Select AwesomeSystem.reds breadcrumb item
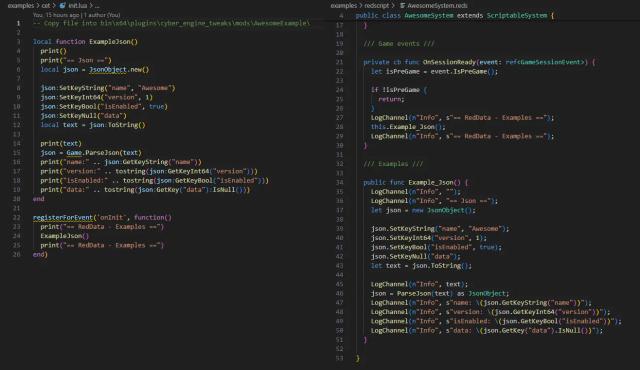 pyautogui.click(x=437, y=6)
